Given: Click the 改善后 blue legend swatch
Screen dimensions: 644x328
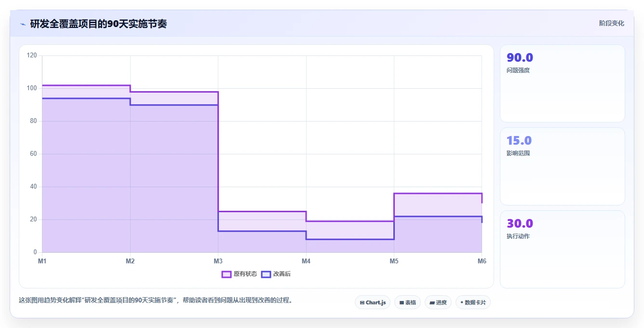Looking at the screenshot, I should click(x=266, y=274).
